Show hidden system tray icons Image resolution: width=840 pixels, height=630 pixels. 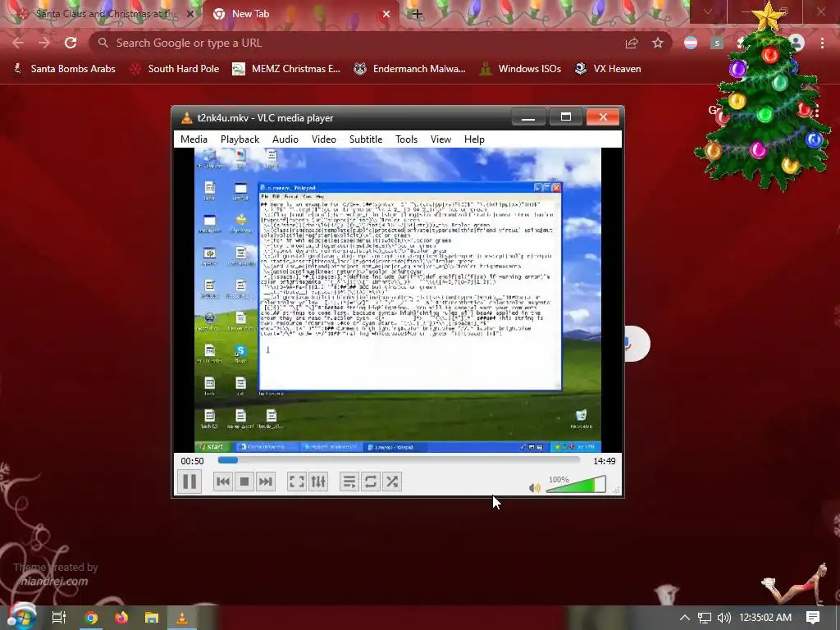pos(685,618)
